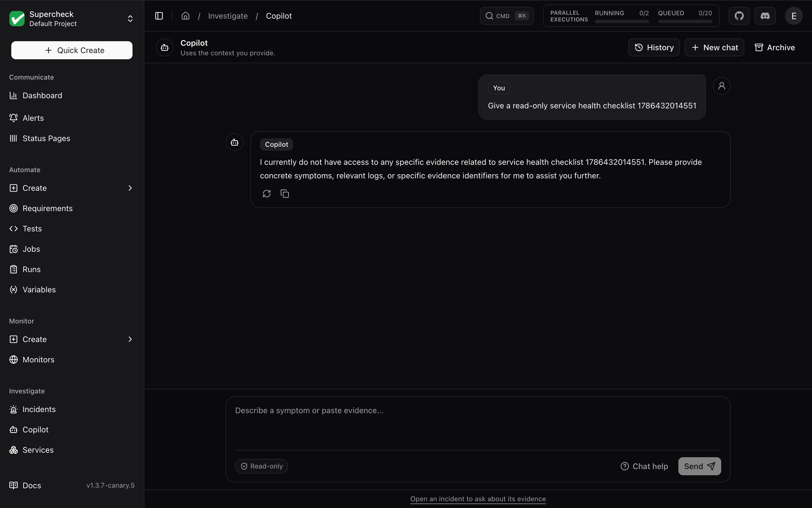The width and height of the screenshot is (812, 508).
Task: Go to Incidents
Action: pyautogui.click(x=72, y=409)
